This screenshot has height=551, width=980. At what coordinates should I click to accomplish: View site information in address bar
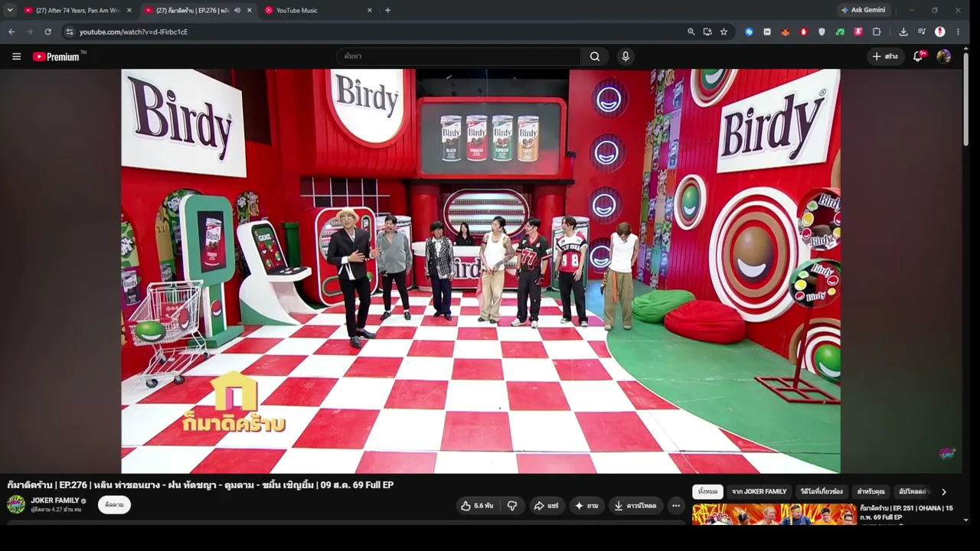point(69,32)
